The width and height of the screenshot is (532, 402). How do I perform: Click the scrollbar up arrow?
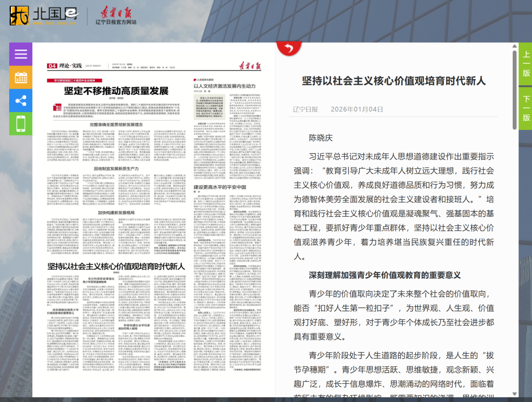pyautogui.click(x=514, y=47)
